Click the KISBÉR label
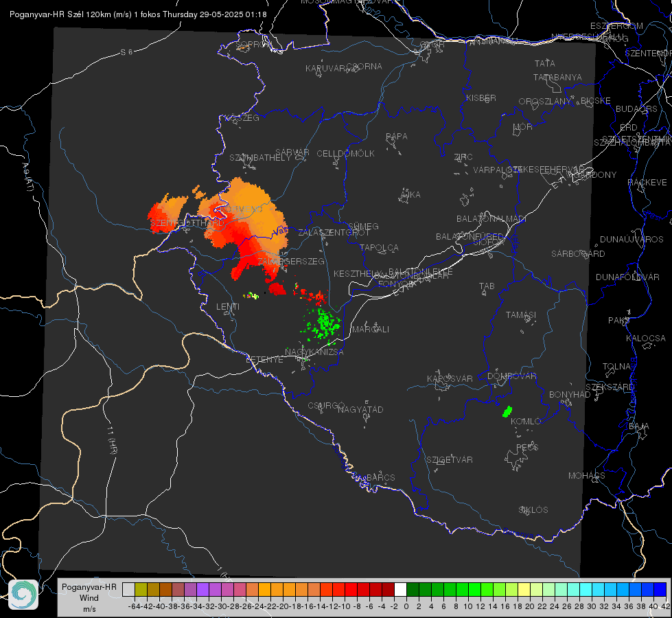Image resolution: width=672 pixels, height=618 pixels. (481, 98)
